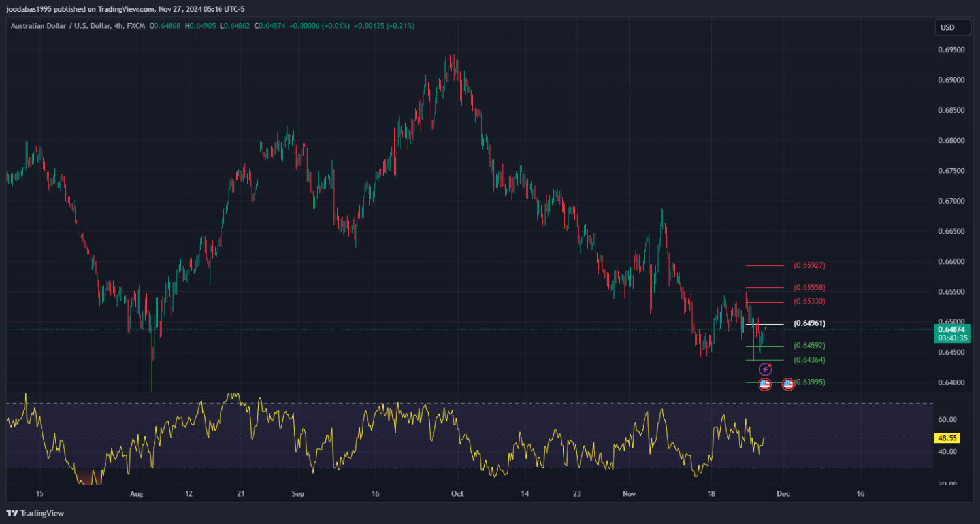
Task: Click the Sep label on the time axis
Action: (x=297, y=494)
